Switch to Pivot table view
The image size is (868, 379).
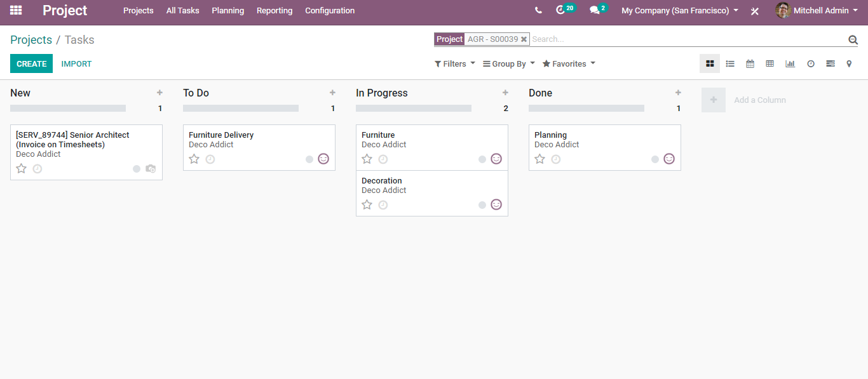(770, 63)
